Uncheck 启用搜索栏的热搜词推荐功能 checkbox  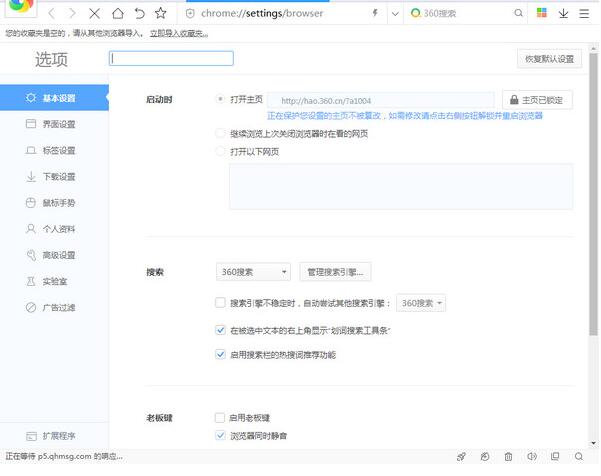point(220,354)
